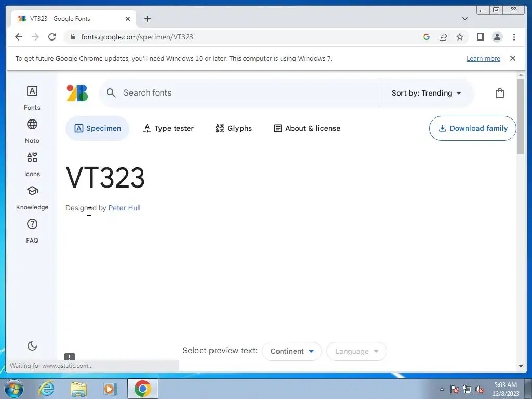Screen dimensions: 532x399
Task: Click the Google Fonts logo
Action: pos(77,93)
